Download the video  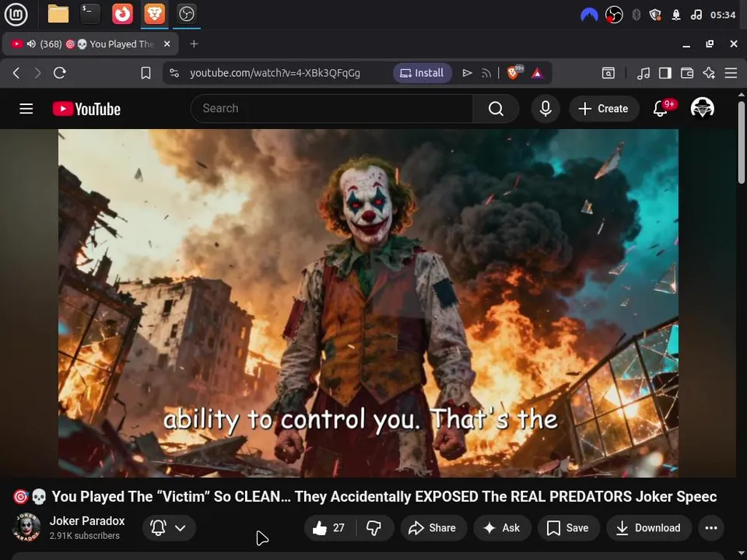click(648, 528)
